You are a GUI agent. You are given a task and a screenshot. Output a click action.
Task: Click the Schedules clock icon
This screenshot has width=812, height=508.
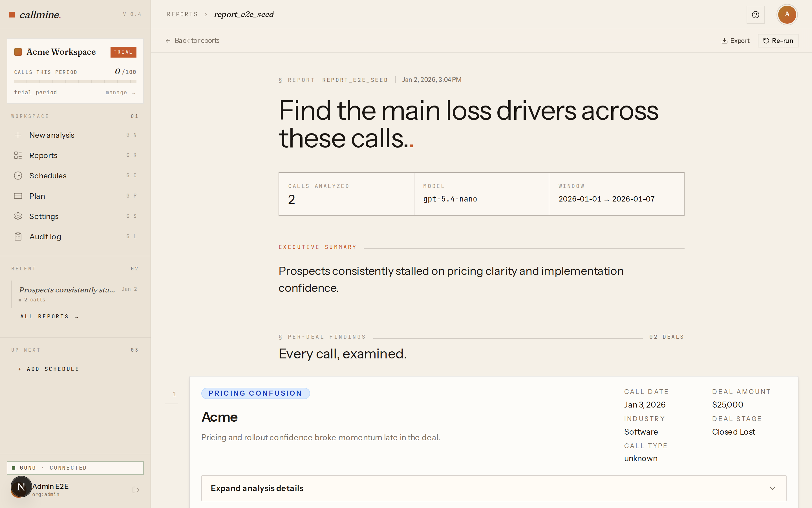pyautogui.click(x=18, y=176)
